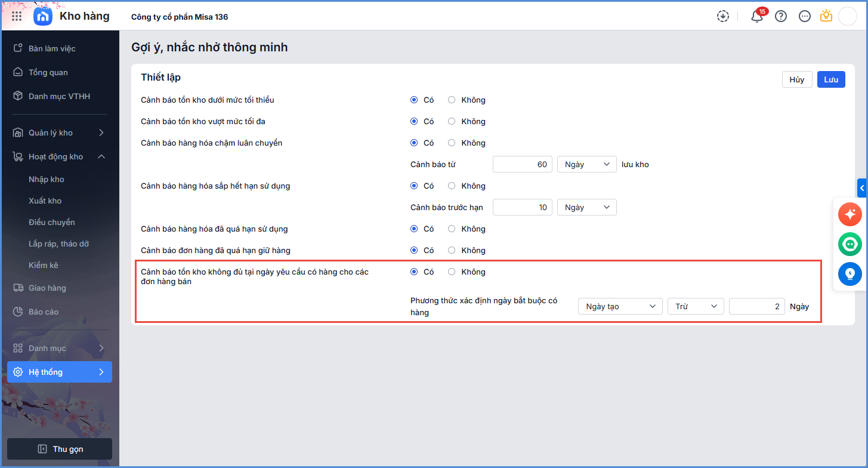868x468 pixels.
Task: Click the orange AI sparkle assistant icon
Action: tap(850, 214)
